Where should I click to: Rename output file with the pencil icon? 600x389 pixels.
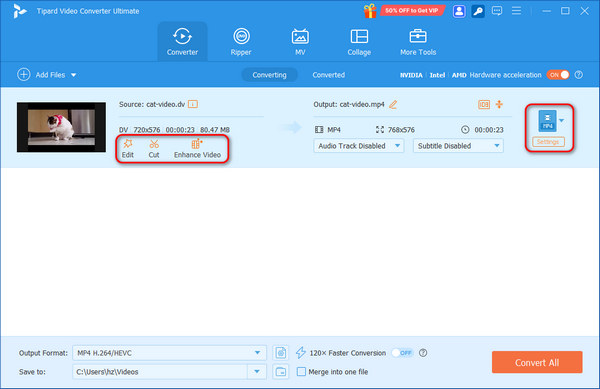click(x=393, y=104)
